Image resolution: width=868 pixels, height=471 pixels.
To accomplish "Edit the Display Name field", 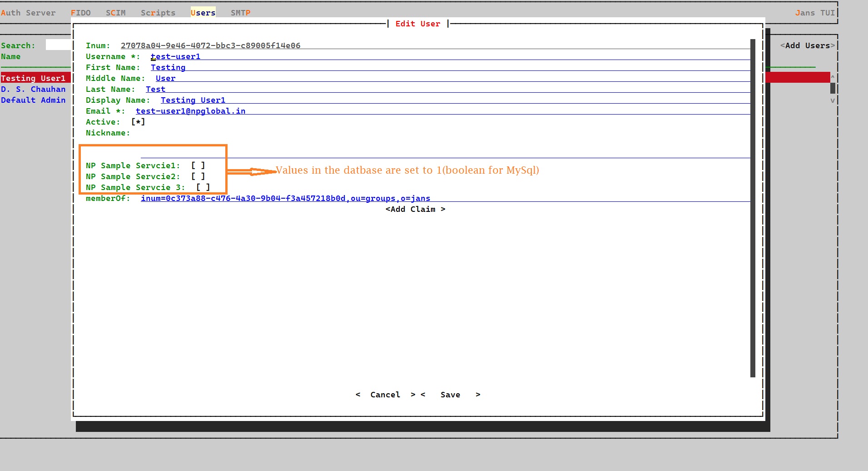I will [x=456, y=100].
